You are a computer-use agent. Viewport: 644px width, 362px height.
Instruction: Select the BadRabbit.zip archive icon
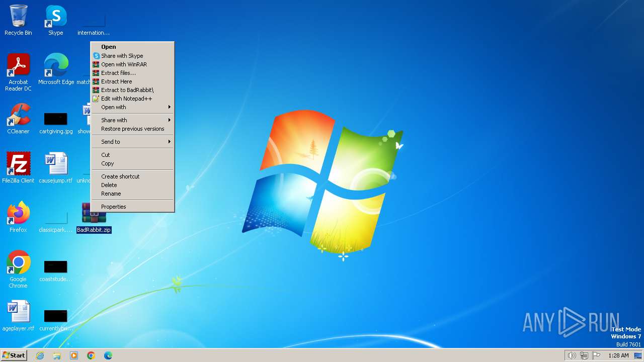click(x=94, y=217)
